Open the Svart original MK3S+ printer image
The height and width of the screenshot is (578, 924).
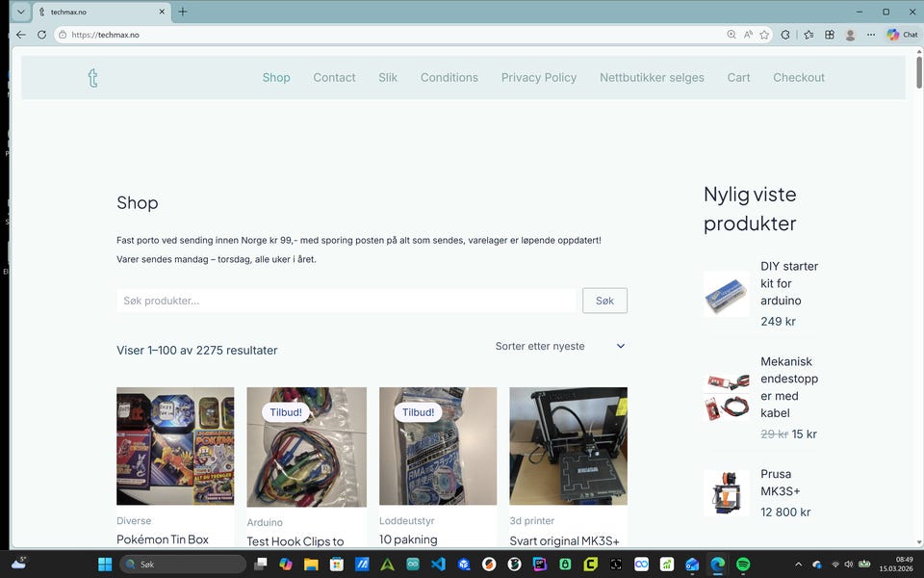pyautogui.click(x=568, y=446)
